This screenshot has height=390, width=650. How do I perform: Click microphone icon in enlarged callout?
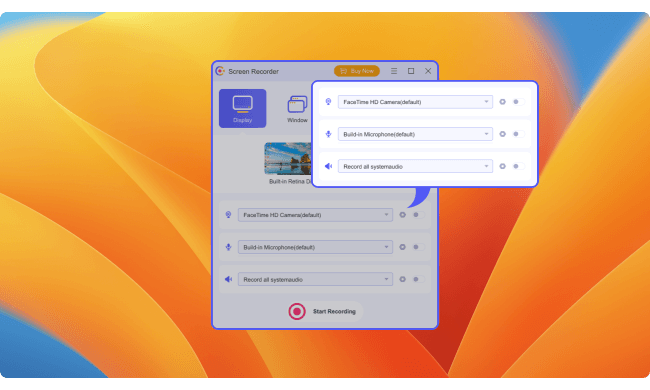coord(328,134)
